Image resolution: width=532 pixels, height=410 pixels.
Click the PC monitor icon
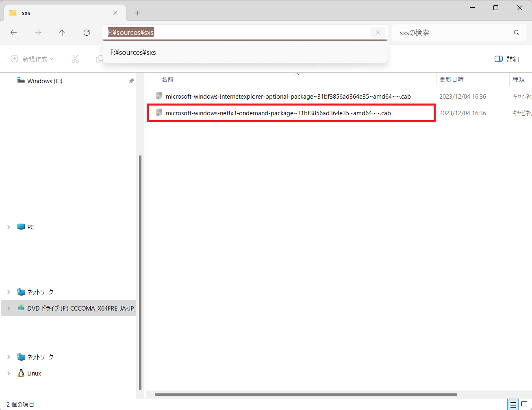coord(21,227)
